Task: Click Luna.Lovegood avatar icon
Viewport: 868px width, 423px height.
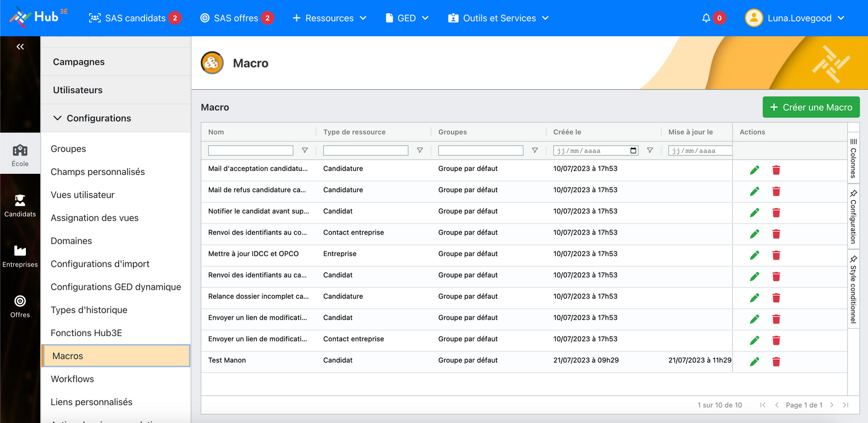Action: tap(754, 18)
